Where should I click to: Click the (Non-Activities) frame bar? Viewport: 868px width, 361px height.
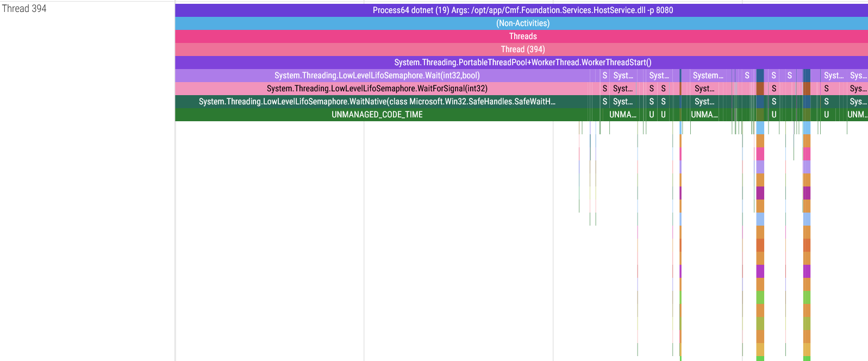(x=522, y=23)
